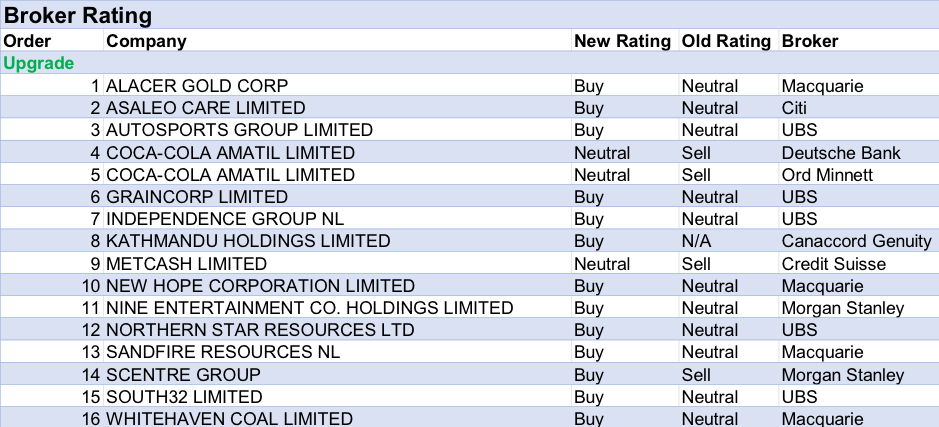The height and width of the screenshot is (427, 939).
Task: Select the ASALEO CARE LIMITED cell
Action: (205, 108)
